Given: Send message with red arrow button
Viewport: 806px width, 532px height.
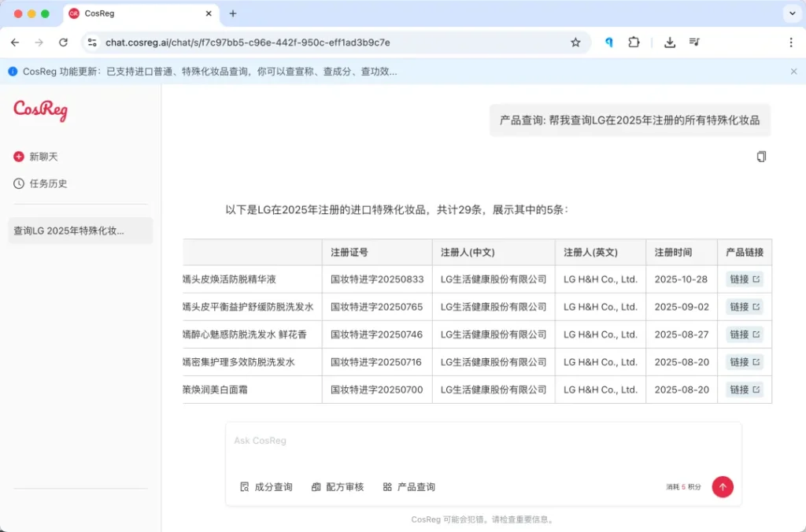Looking at the screenshot, I should click(722, 487).
